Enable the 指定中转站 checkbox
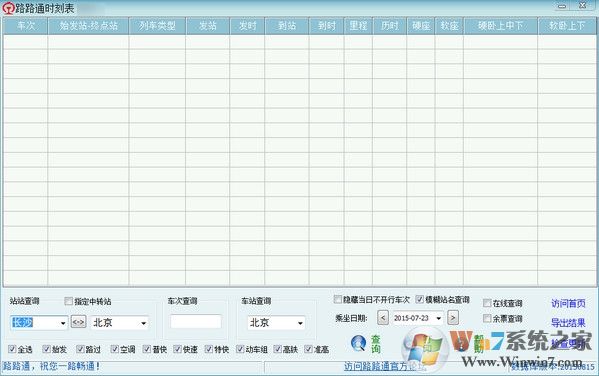 [68, 301]
